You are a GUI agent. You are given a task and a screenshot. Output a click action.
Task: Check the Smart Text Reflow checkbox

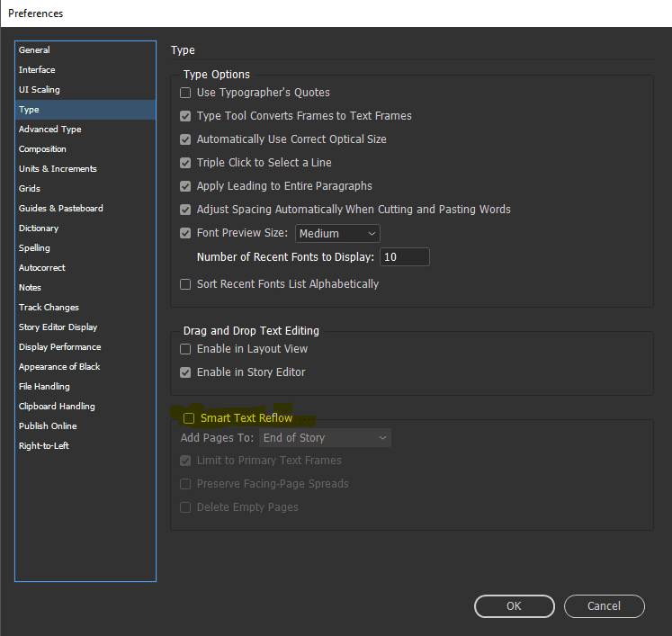coord(189,418)
